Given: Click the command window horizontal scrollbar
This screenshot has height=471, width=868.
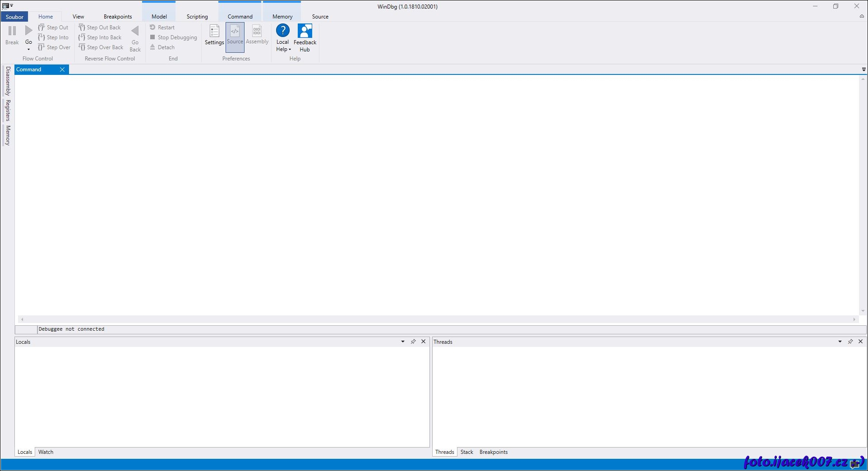Looking at the screenshot, I should [x=438, y=319].
